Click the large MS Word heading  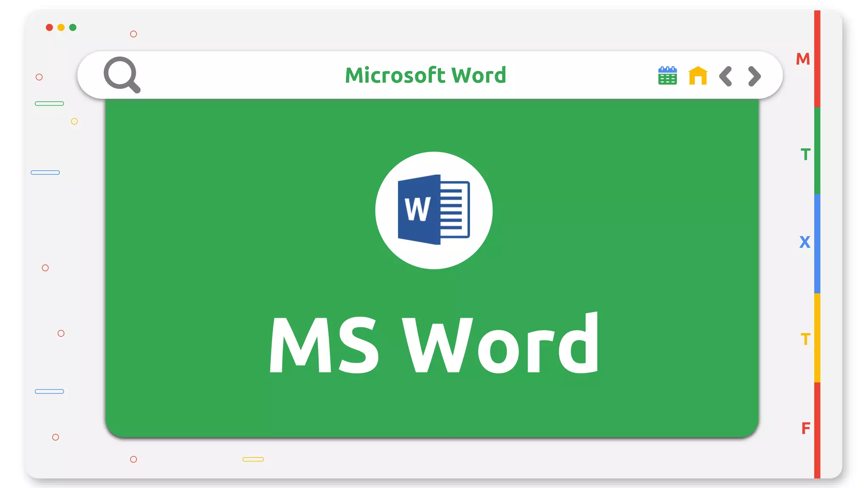(434, 343)
